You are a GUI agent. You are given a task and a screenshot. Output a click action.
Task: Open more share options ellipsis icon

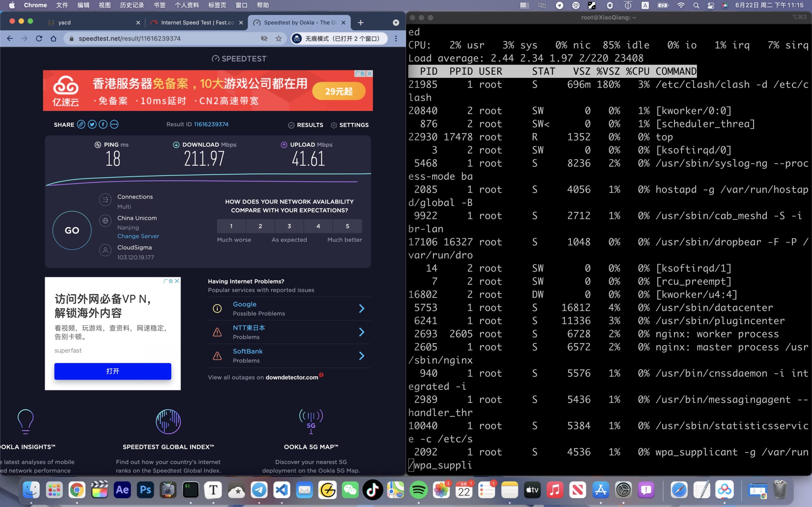point(114,125)
